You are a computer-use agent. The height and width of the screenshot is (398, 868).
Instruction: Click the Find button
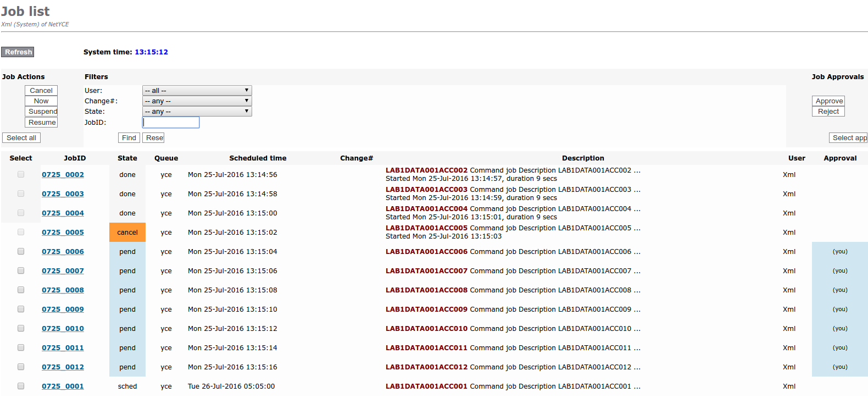[x=129, y=138]
